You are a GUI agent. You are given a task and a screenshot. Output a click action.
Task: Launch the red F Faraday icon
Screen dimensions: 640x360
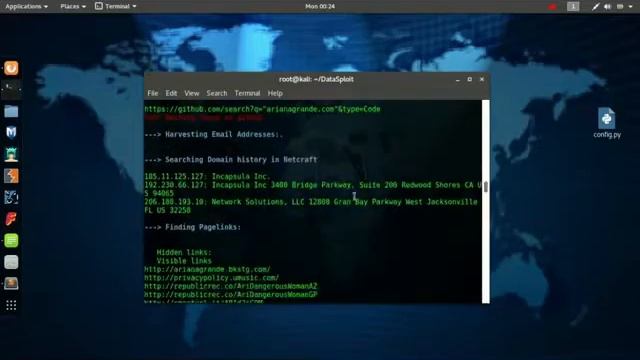point(11,219)
